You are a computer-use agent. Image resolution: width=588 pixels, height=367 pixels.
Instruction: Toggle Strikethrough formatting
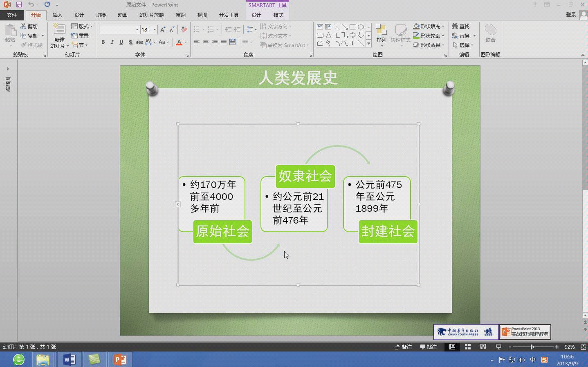(139, 42)
